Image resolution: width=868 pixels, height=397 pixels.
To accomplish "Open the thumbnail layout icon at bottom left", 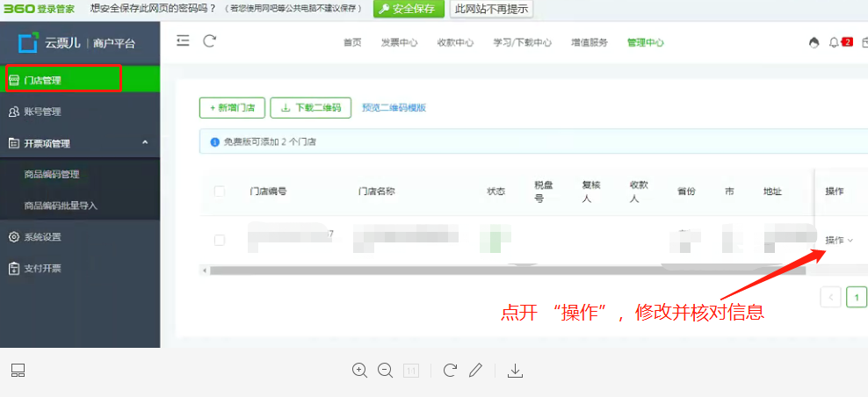I will click(x=18, y=371).
